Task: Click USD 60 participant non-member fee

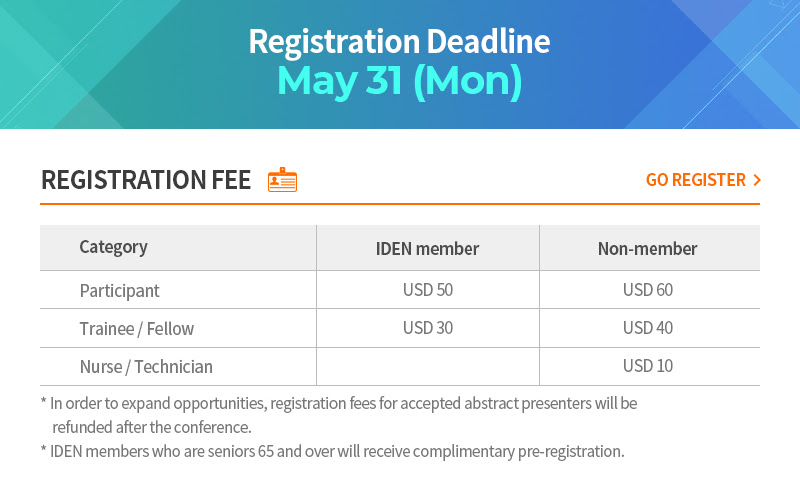Action: click(647, 289)
